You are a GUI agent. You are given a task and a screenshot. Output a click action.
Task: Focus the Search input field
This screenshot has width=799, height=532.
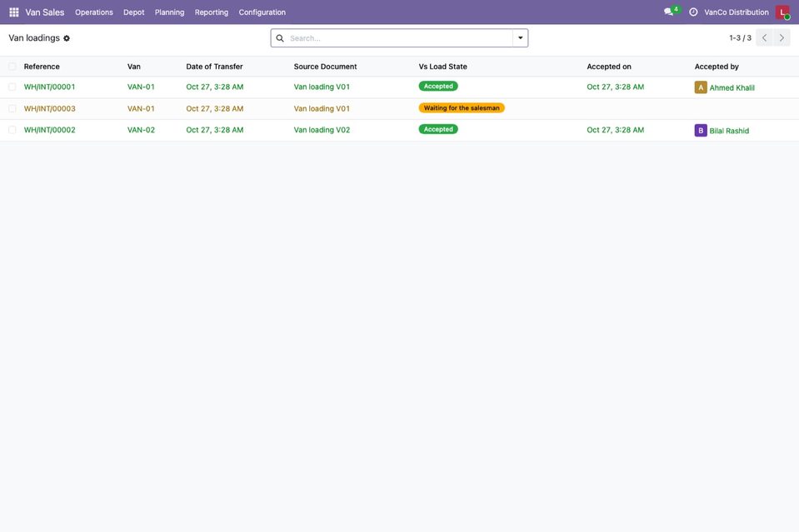[399, 38]
